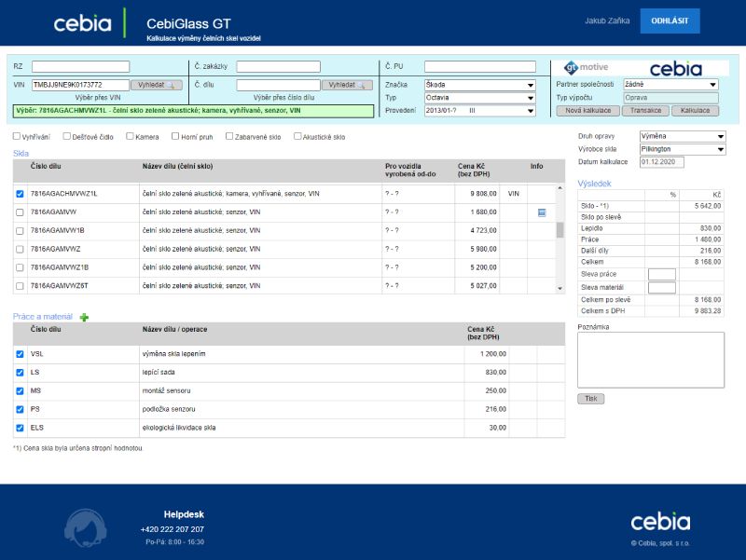Uncheck the ELS ekologická likvidace skla item
The image size is (746, 560).
[x=20, y=428]
